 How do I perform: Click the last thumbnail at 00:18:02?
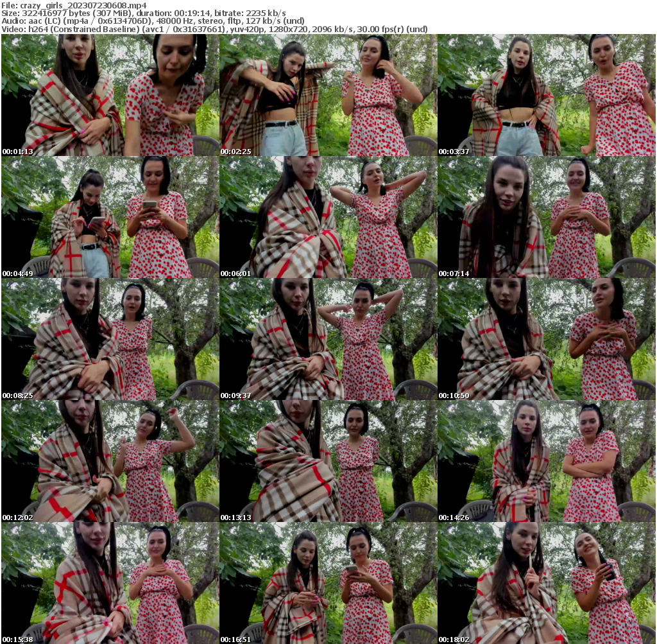pos(547,582)
